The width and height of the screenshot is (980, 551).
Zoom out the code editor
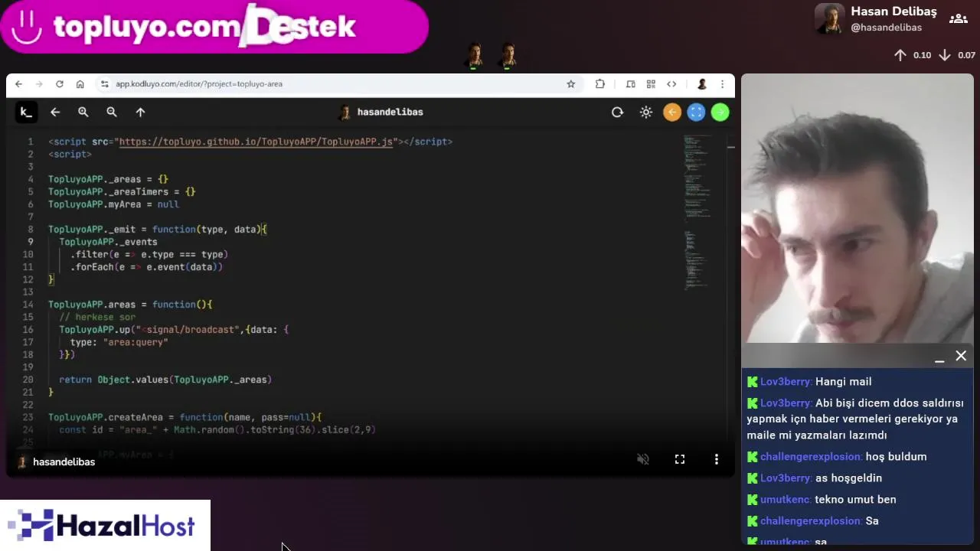[x=112, y=112]
